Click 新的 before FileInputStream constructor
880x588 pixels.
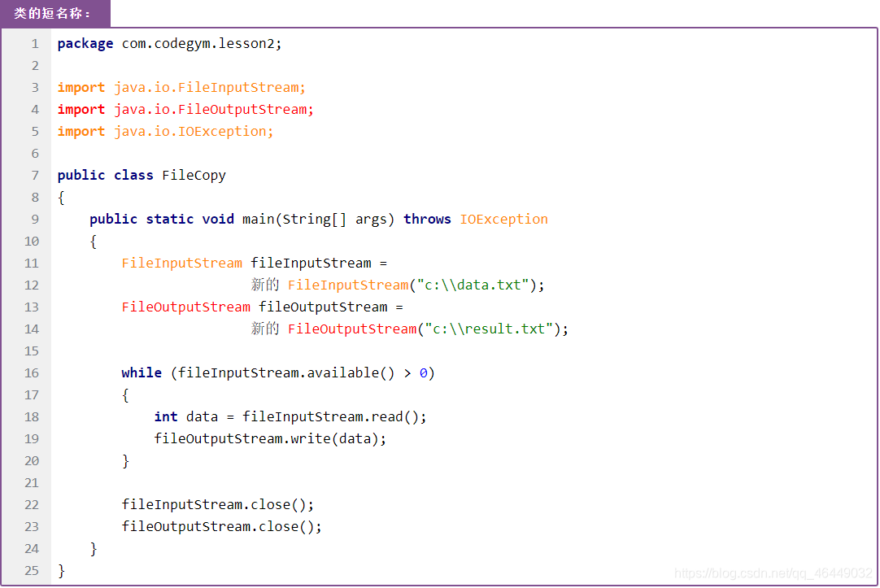point(265,285)
